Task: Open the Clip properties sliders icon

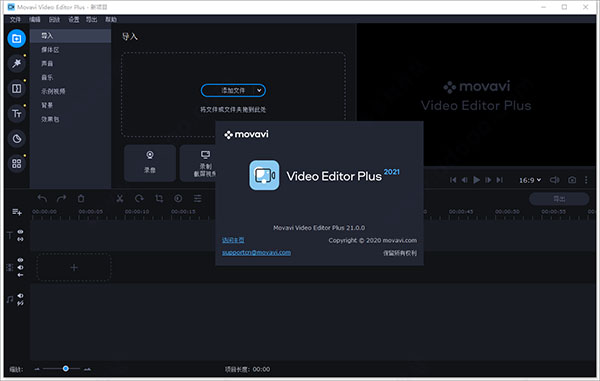Action: 197,199
